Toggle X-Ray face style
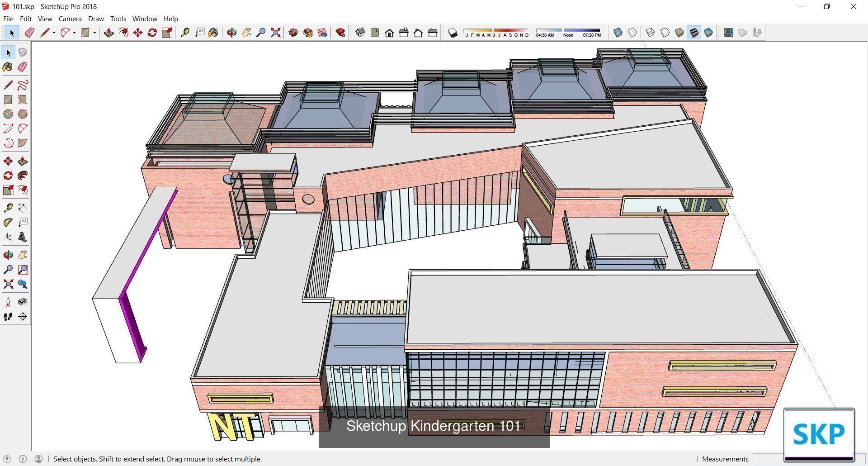Image resolution: width=868 pixels, height=466 pixels. tap(618, 33)
